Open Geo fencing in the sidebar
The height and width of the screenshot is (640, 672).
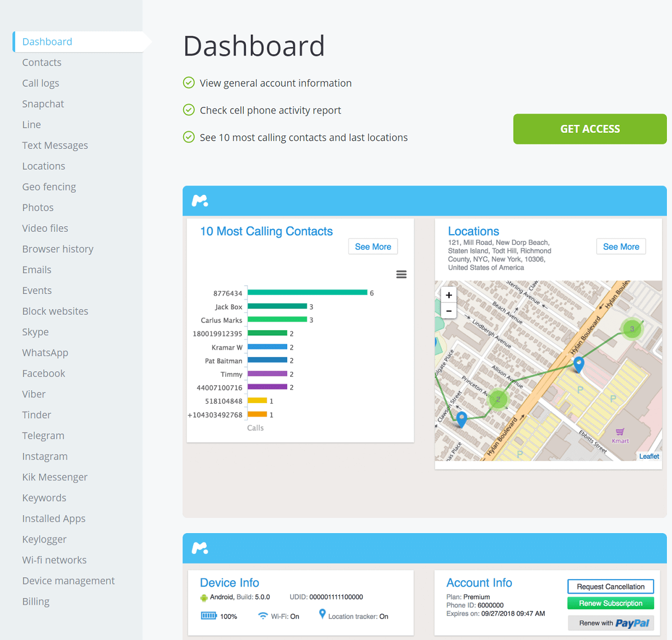pyautogui.click(x=49, y=186)
